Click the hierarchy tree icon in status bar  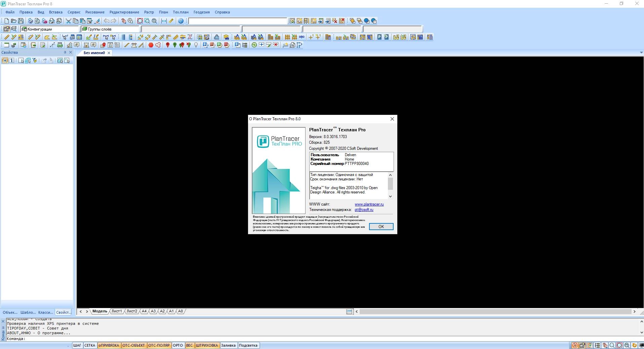pyautogui.click(x=598, y=345)
